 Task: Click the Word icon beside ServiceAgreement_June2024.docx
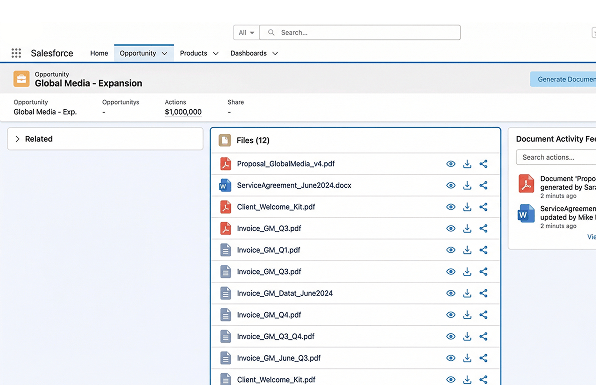pos(225,185)
